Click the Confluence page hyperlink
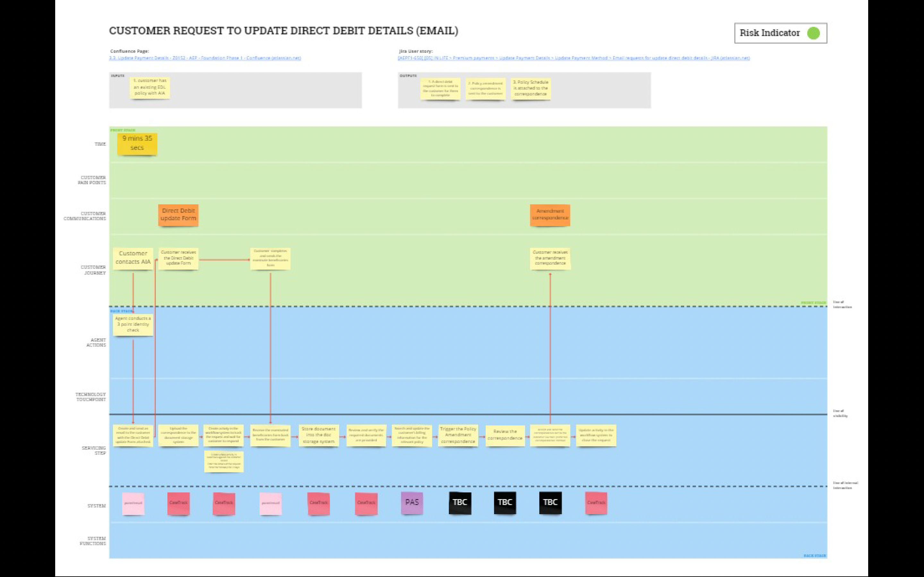This screenshot has height=577, width=924. 205,58
